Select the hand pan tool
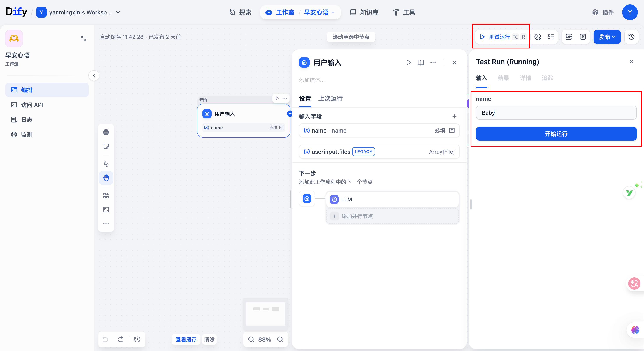The width and height of the screenshot is (644, 351). coord(106,178)
